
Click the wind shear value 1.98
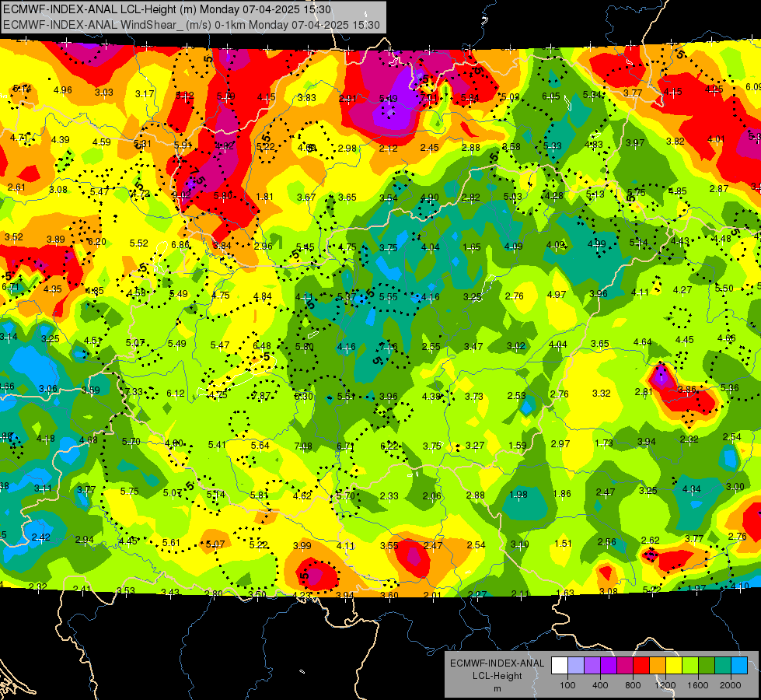(x=518, y=495)
